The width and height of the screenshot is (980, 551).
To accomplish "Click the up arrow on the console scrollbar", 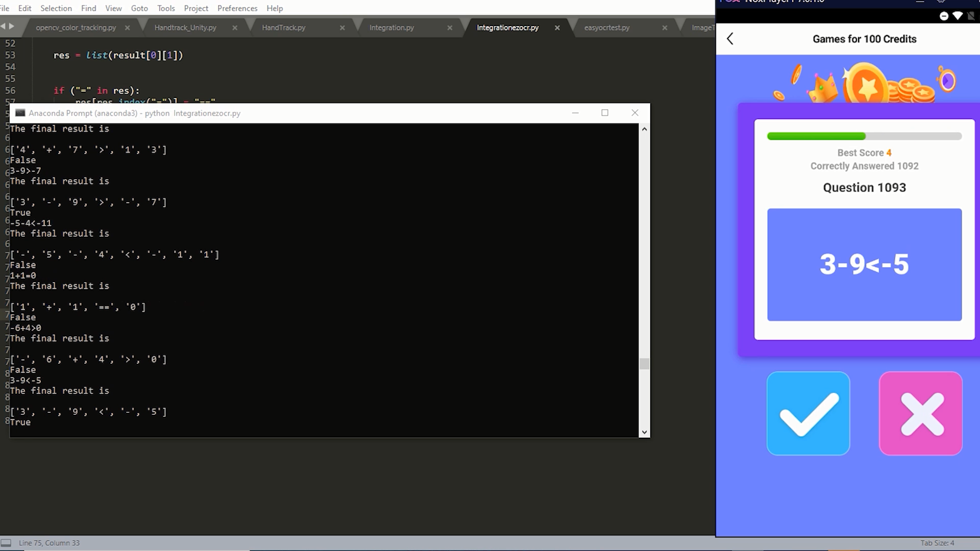I will [x=644, y=129].
